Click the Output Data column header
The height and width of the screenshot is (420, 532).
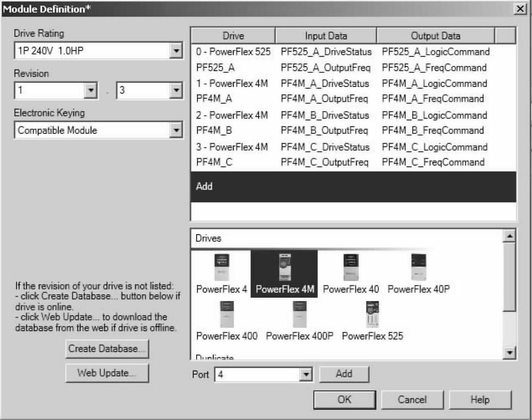436,36
